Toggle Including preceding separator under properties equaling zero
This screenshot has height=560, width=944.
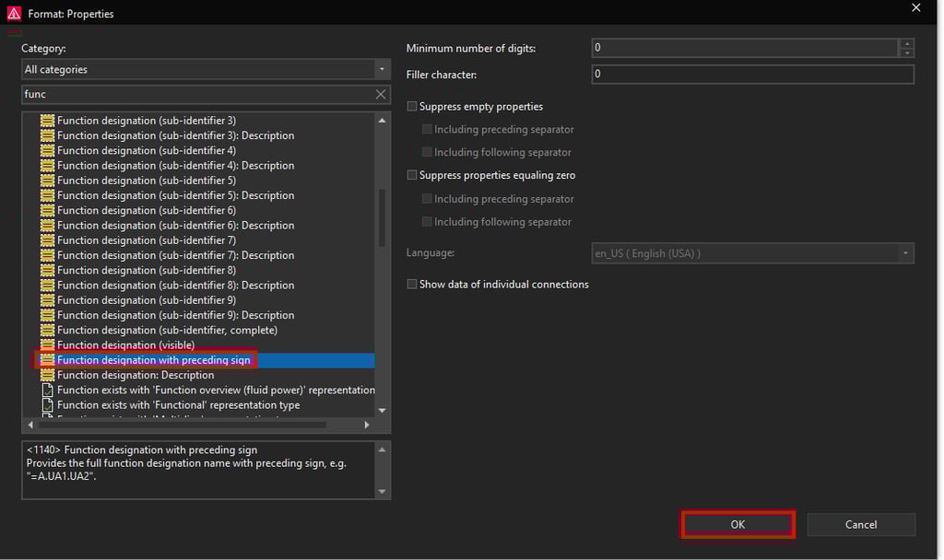coord(427,199)
